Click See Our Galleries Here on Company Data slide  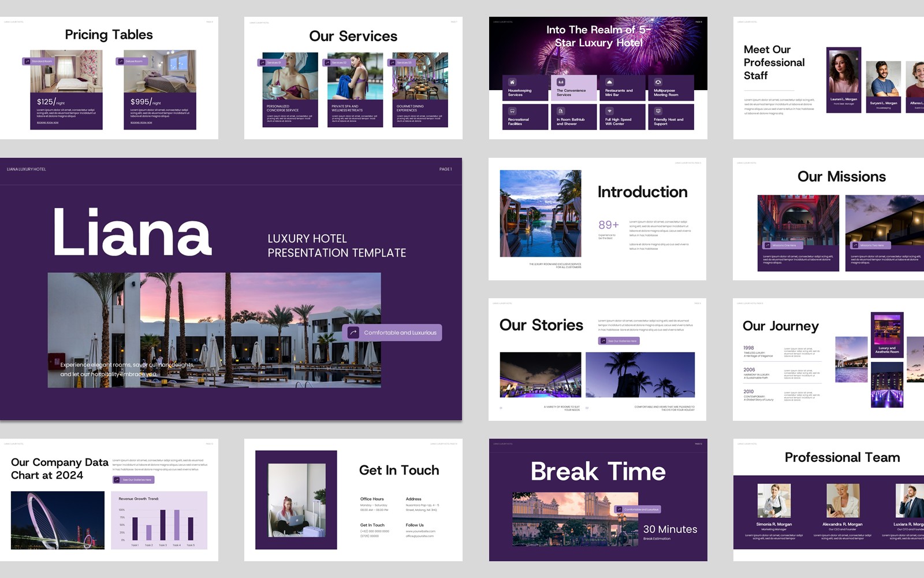134,480
